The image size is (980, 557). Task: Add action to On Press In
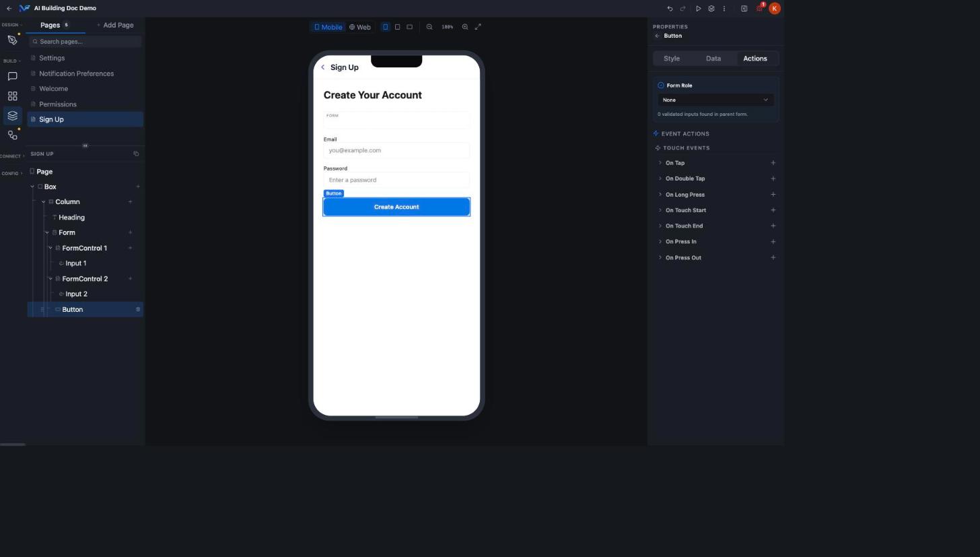tap(773, 242)
